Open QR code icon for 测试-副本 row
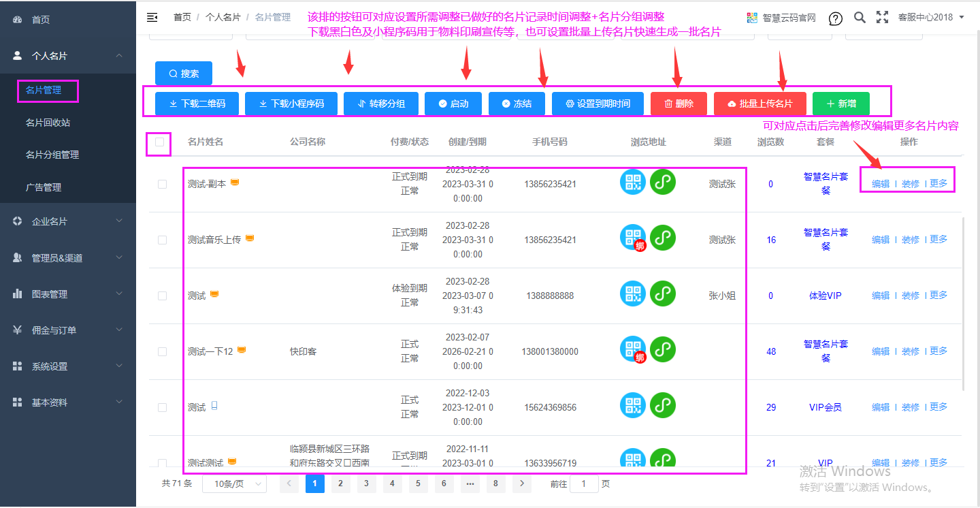This screenshot has height=508, width=980. [633, 182]
